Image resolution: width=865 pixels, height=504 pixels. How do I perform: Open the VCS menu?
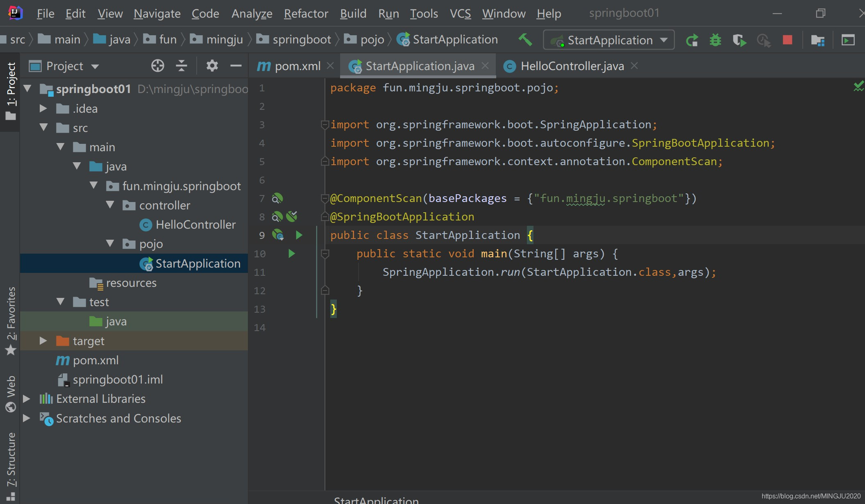pos(460,14)
